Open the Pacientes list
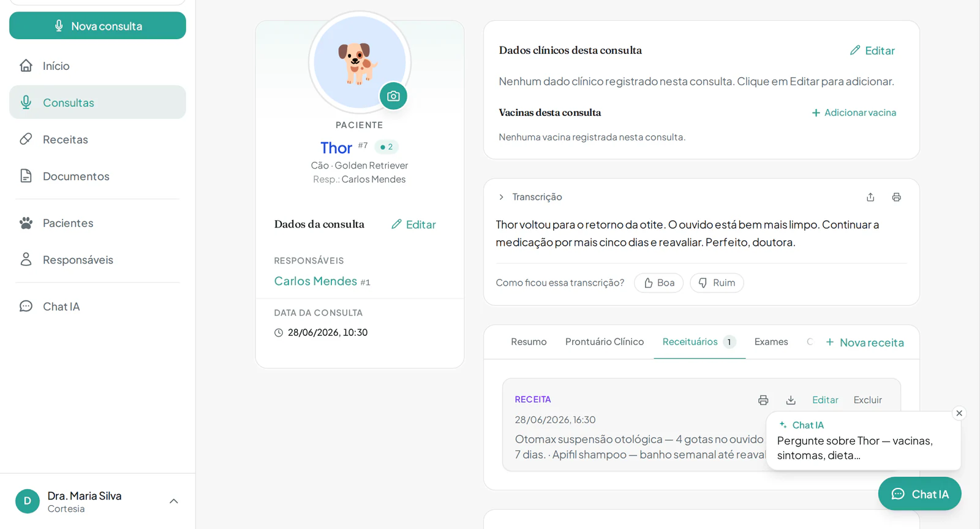Screen dimensions: 980x529 pos(97,223)
